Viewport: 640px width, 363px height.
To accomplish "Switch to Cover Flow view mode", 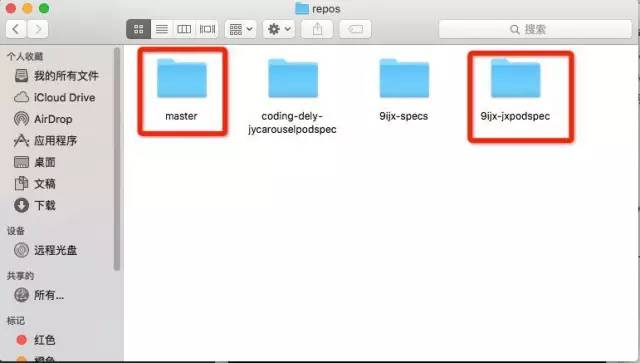I will (207, 29).
